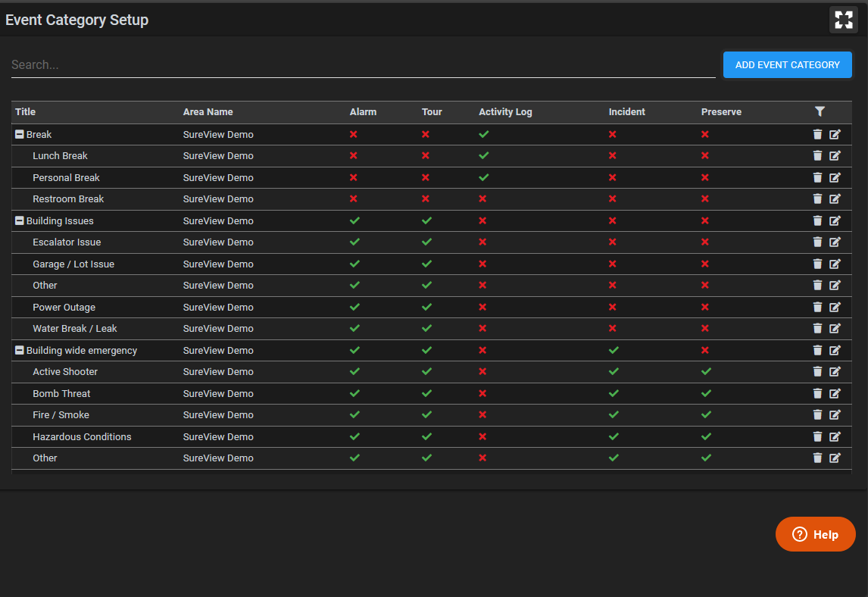
Task: Select the Personal Break title text
Action: click(66, 177)
